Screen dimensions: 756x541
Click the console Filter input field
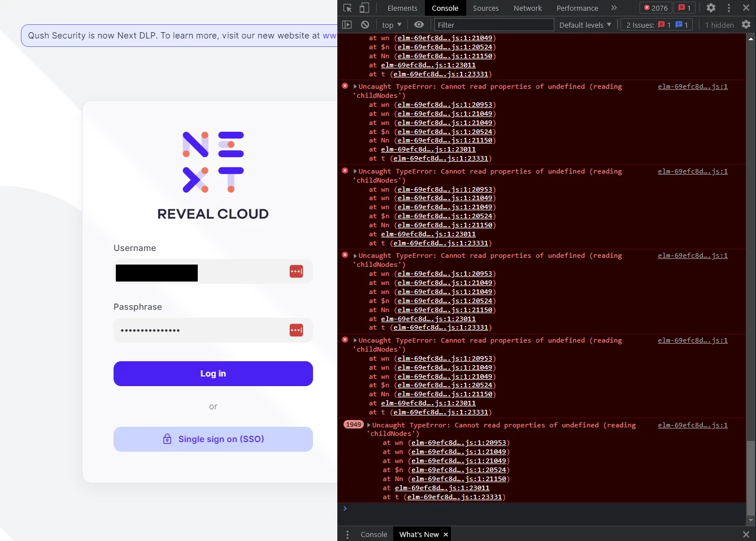[494, 25]
